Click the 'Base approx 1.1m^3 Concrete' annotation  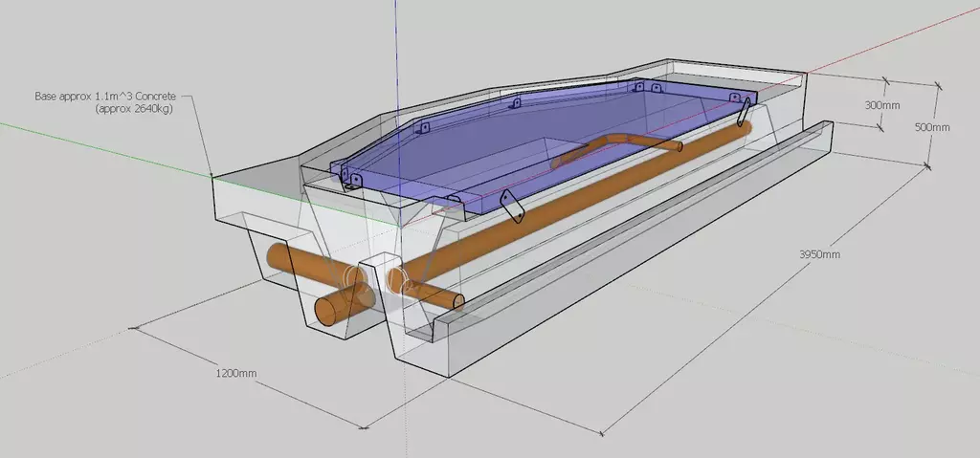pyautogui.click(x=105, y=97)
